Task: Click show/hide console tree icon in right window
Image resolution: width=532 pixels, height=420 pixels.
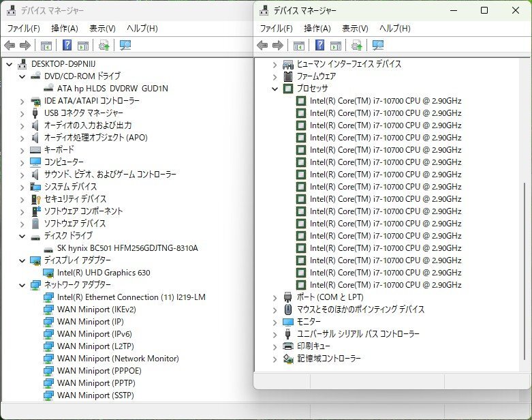Action: coord(299,45)
